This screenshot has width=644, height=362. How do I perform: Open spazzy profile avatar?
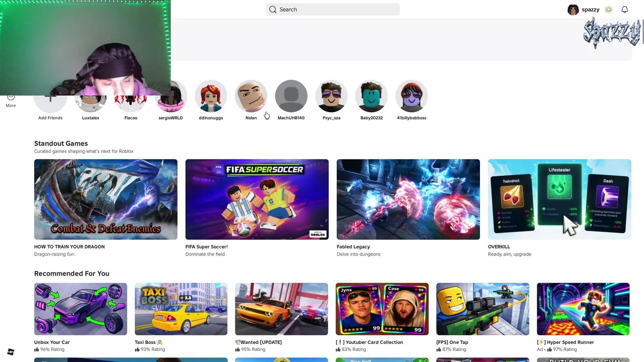[x=573, y=10]
